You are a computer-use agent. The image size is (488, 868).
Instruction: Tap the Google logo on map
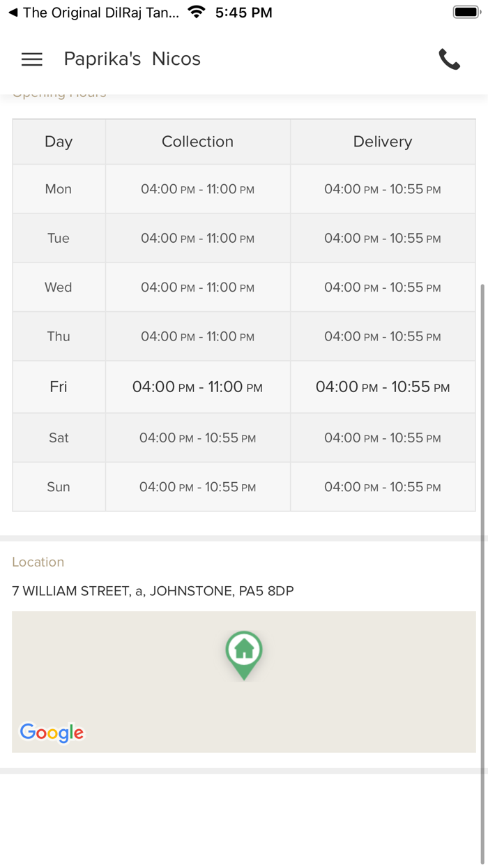[x=52, y=732]
